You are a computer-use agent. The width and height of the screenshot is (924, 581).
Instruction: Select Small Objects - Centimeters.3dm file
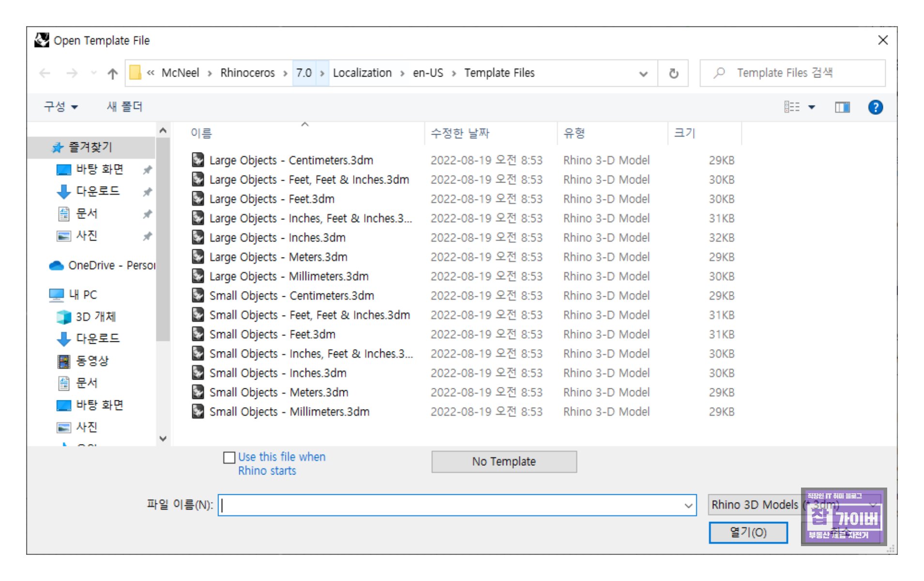point(292,296)
